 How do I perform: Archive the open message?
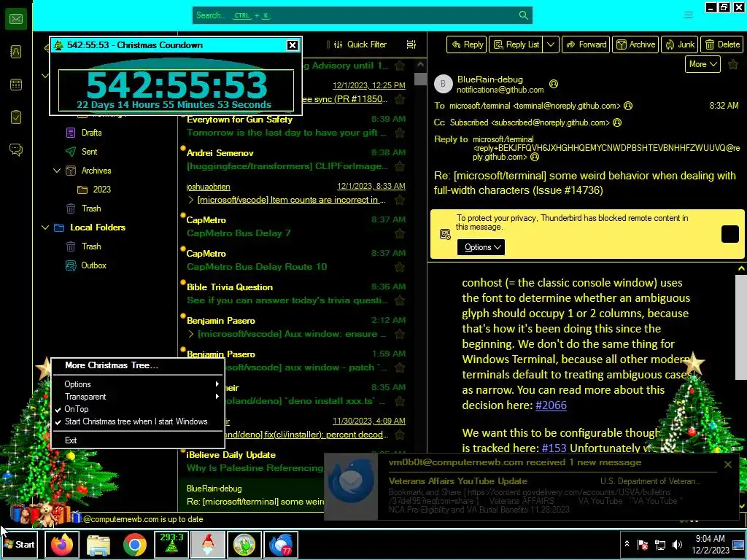pos(635,44)
